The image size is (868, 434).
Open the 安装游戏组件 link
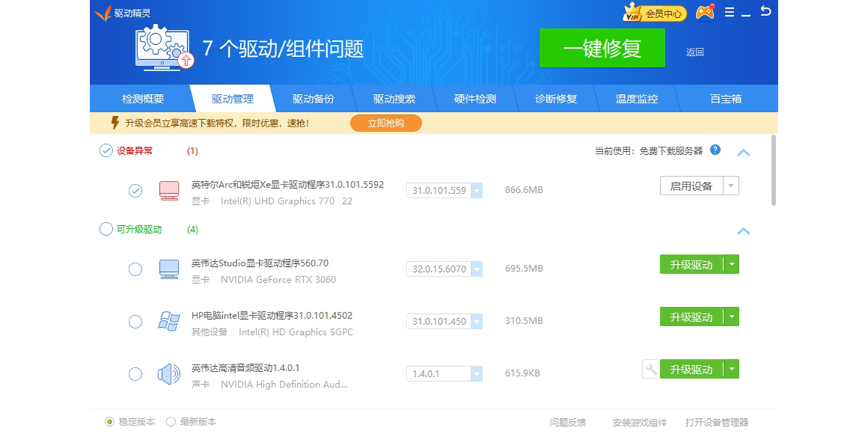[639, 422]
